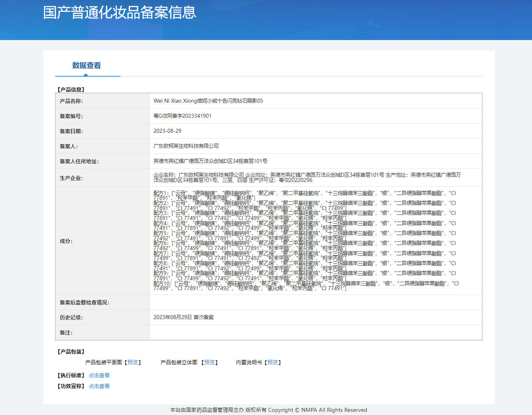This screenshot has width=532, height=415.
Task: Click the 配方5 ingredient line
Action: coord(305,235)
